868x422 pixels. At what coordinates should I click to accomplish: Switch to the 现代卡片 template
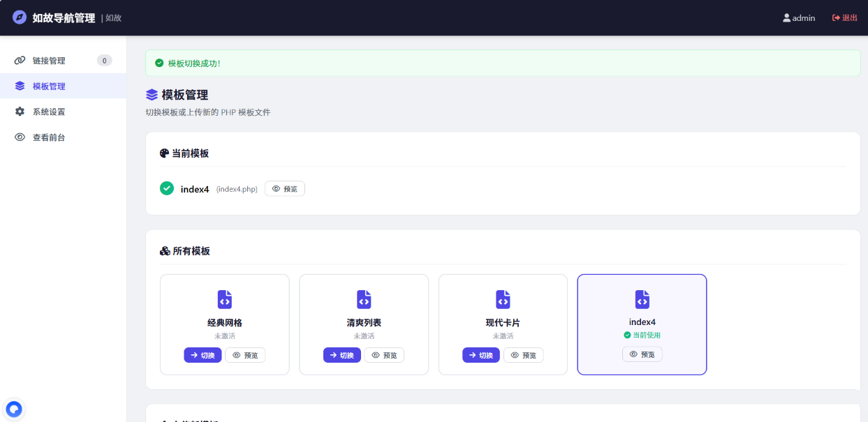pyautogui.click(x=481, y=355)
